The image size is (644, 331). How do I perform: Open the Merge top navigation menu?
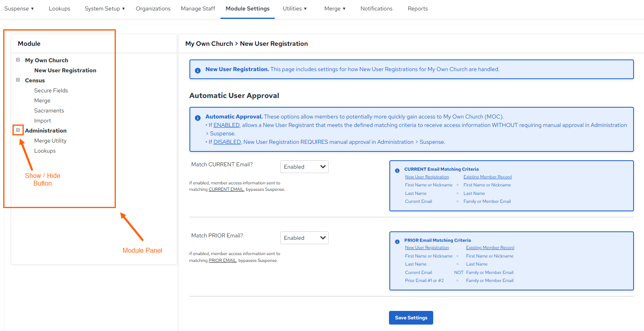click(x=335, y=8)
